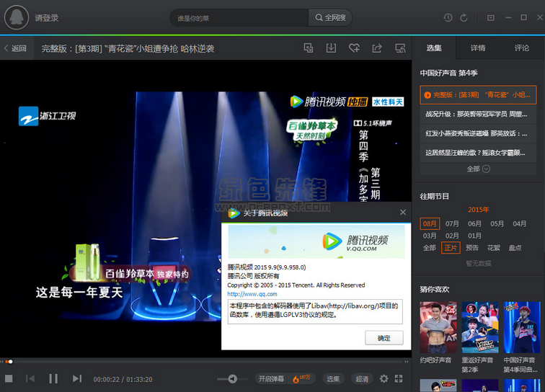Select the 正片 type filter
This screenshot has width=545, height=392.
click(x=451, y=248)
